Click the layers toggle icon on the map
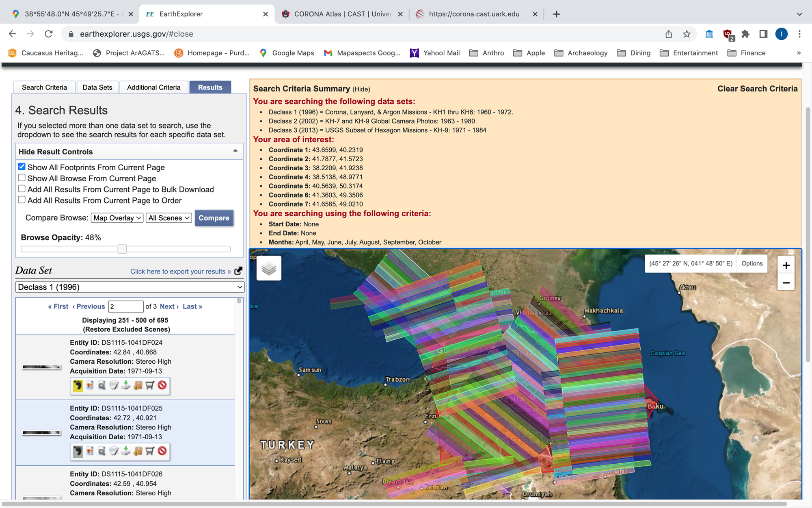 (269, 268)
